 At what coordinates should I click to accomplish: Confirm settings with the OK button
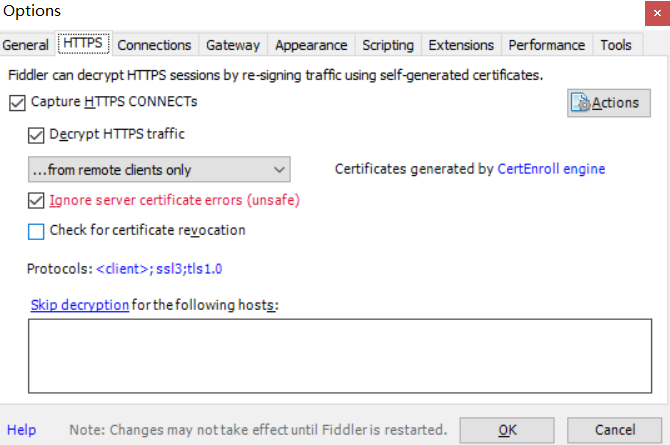pyautogui.click(x=507, y=430)
